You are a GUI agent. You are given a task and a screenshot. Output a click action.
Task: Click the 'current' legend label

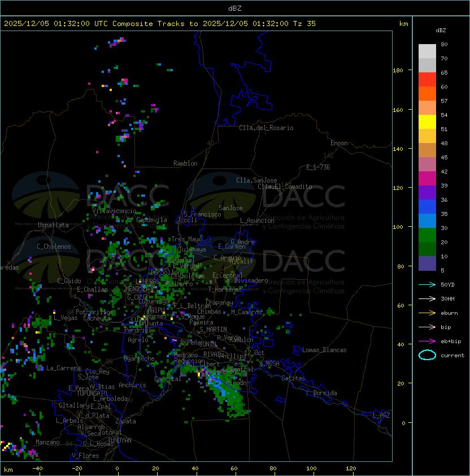click(x=452, y=356)
